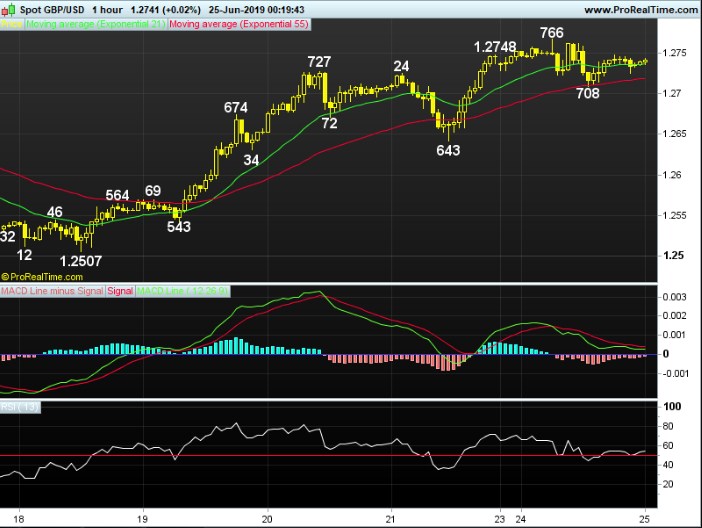
Task: Click date 20 on the time axis
Action: point(266,520)
